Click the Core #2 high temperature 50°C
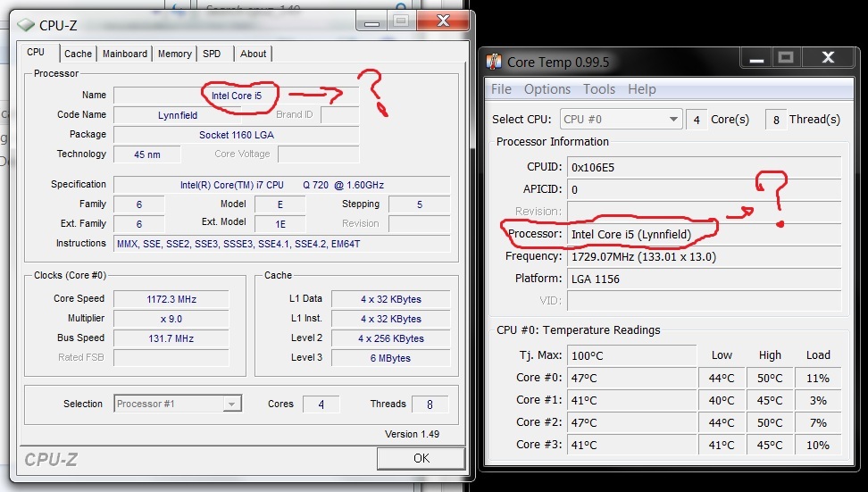The height and width of the screenshot is (492, 868). pos(770,423)
